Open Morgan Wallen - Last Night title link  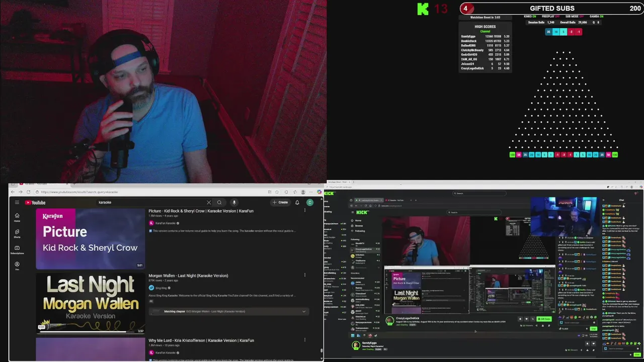click(188, 276)
